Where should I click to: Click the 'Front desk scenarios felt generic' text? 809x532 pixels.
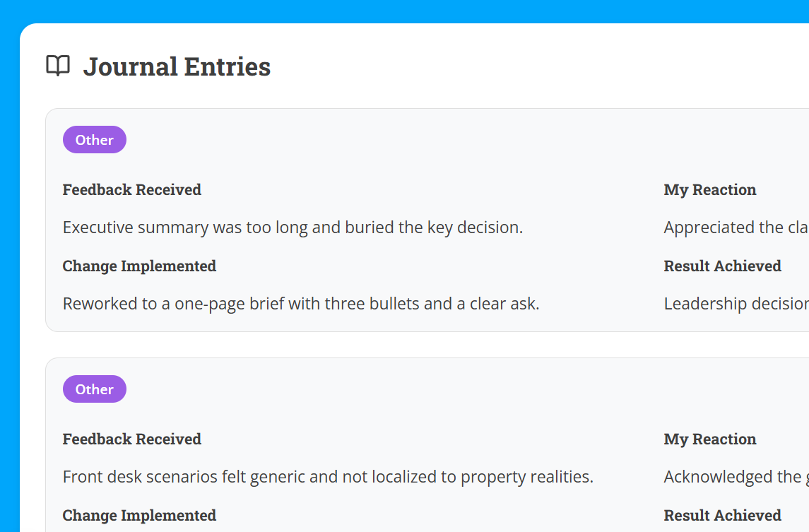[x=328, y=477]
